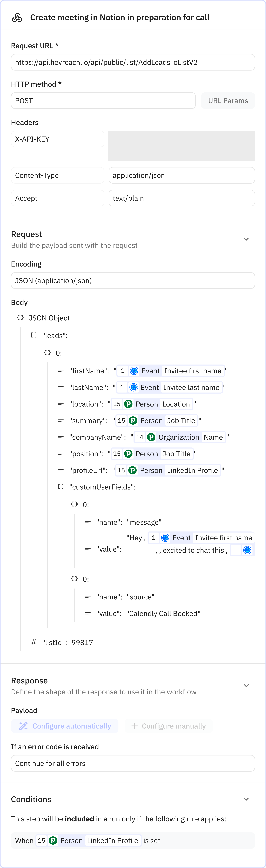Collapse the Conditions section
This screenshot has height=868, width=266.
click(x=246, y=799)
